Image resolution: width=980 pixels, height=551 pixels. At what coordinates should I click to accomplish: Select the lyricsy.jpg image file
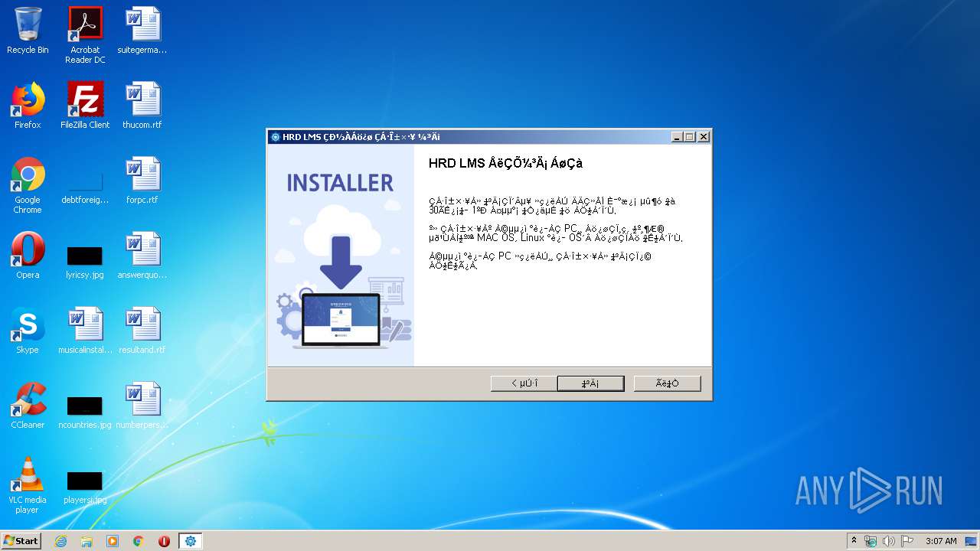(x=85, y=263)
